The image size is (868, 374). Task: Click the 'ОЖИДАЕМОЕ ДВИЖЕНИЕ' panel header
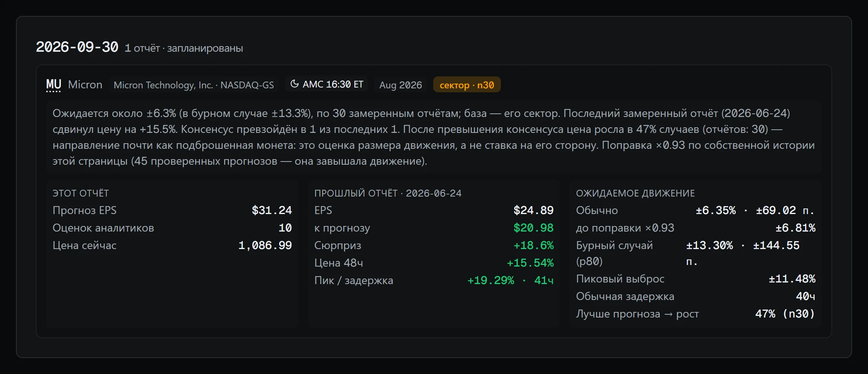[635, 193]
